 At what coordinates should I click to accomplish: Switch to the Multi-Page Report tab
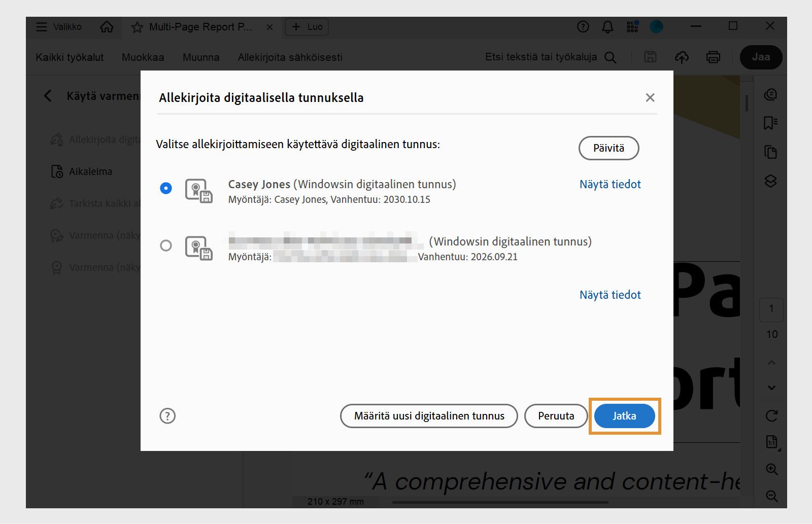[x=200, y=27]
